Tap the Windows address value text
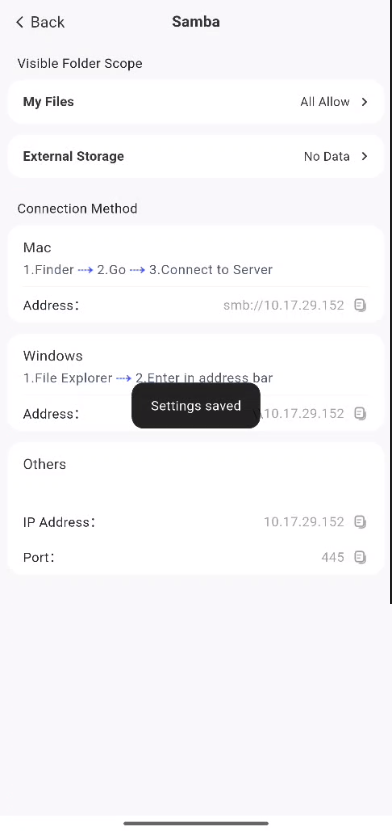Screen dimensions: 392x831 click(x=302, y=413)
